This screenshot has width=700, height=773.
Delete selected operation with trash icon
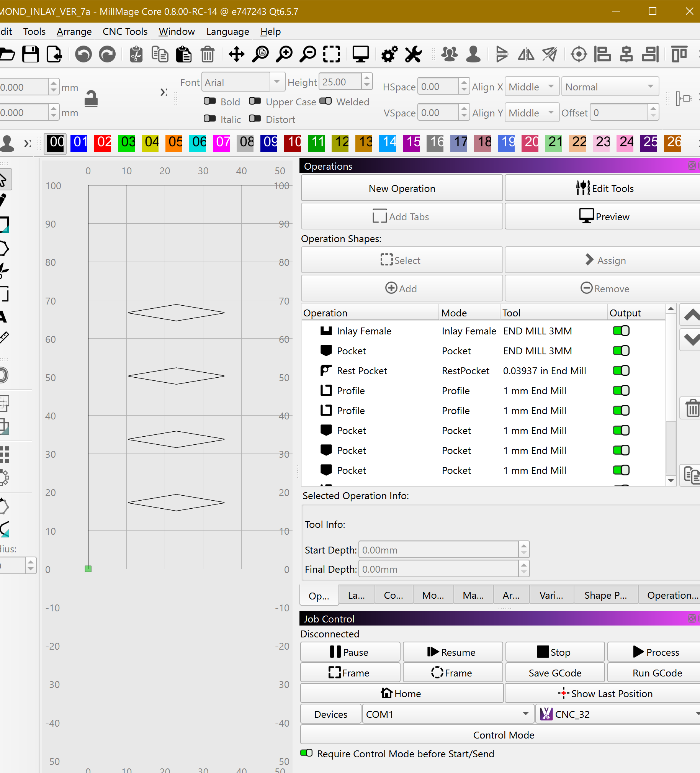point(692,408)
